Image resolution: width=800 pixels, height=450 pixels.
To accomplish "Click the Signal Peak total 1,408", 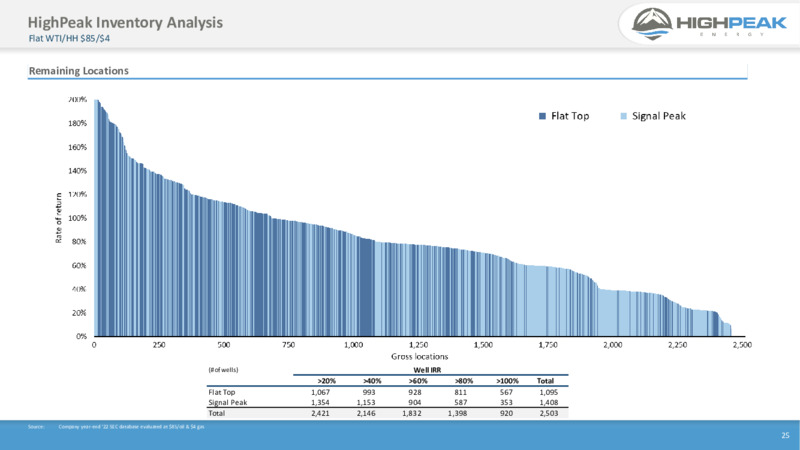I will 548,403.
